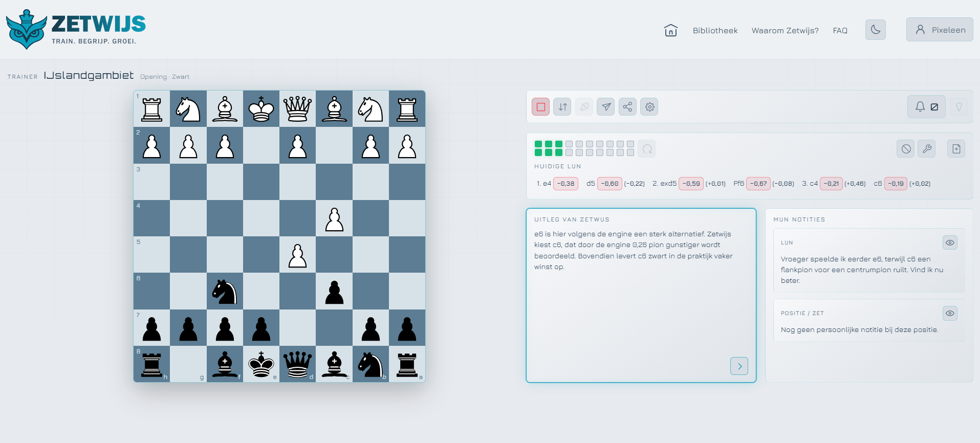Go to home via house icon
The width and height of the screenshot is (980, 443).
[670, 30]
